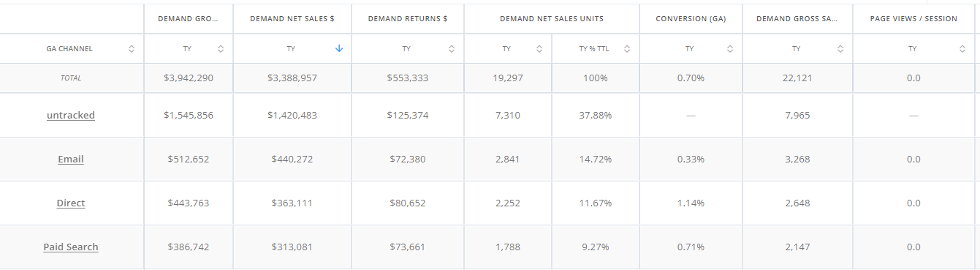Viewport: 980px width, 270px height.
Task: Open the untracked channel link
Action: point(71,115)
